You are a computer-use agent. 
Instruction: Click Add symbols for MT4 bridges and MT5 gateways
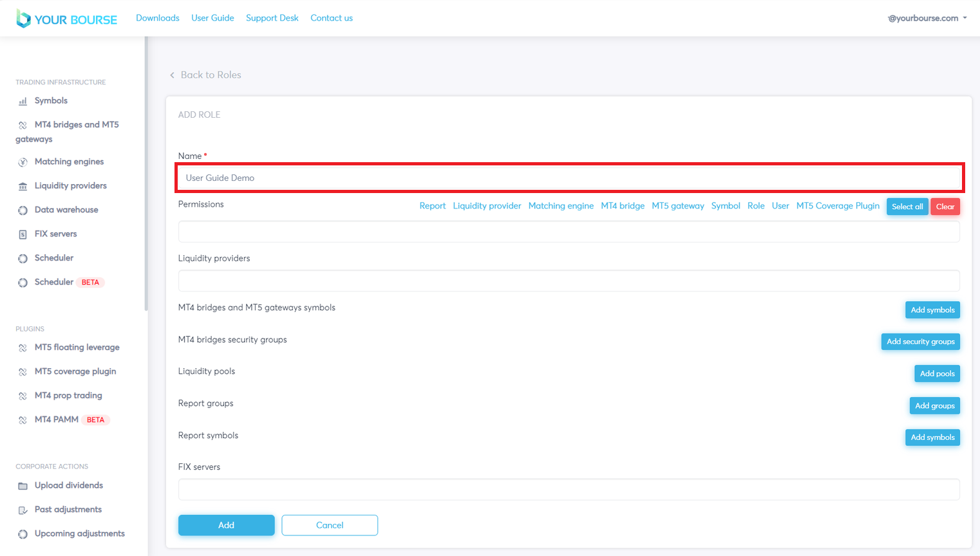pyautogui.click(x=932, y=310)
